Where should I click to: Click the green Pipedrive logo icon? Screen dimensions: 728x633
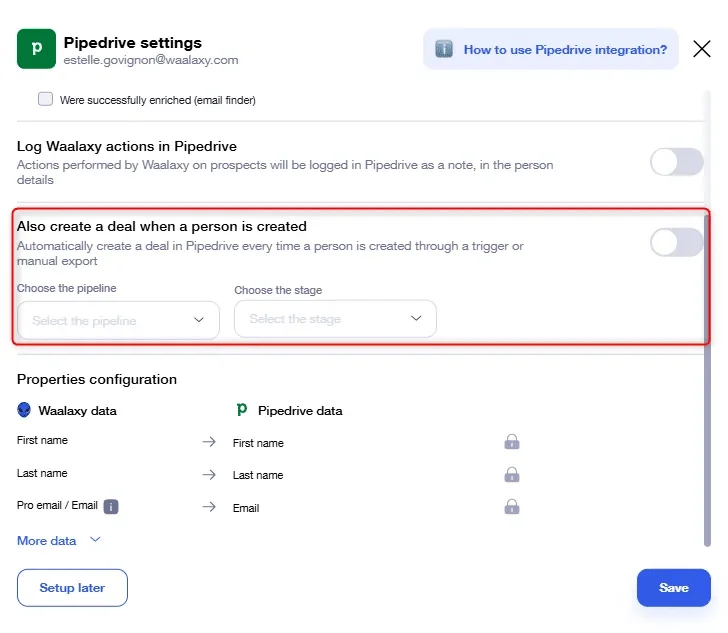[x=36, y=49]
